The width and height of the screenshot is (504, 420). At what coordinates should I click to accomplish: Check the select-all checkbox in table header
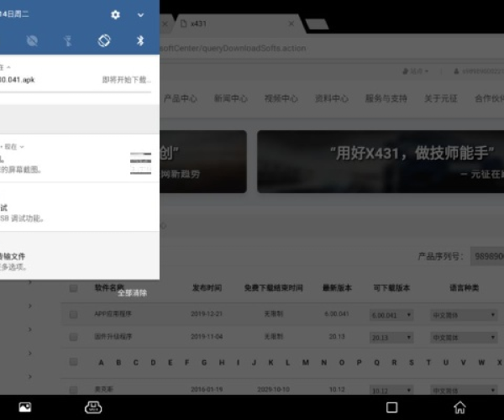74,288
